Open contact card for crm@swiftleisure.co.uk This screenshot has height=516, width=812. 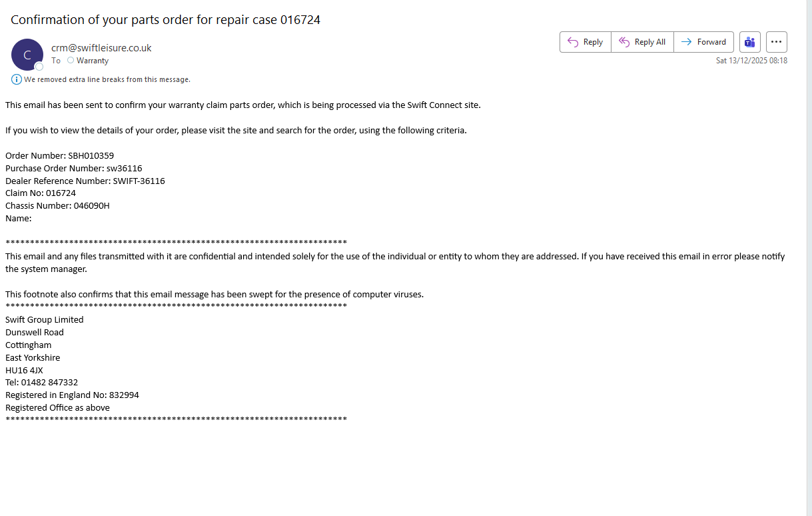(x=101, y=48)
